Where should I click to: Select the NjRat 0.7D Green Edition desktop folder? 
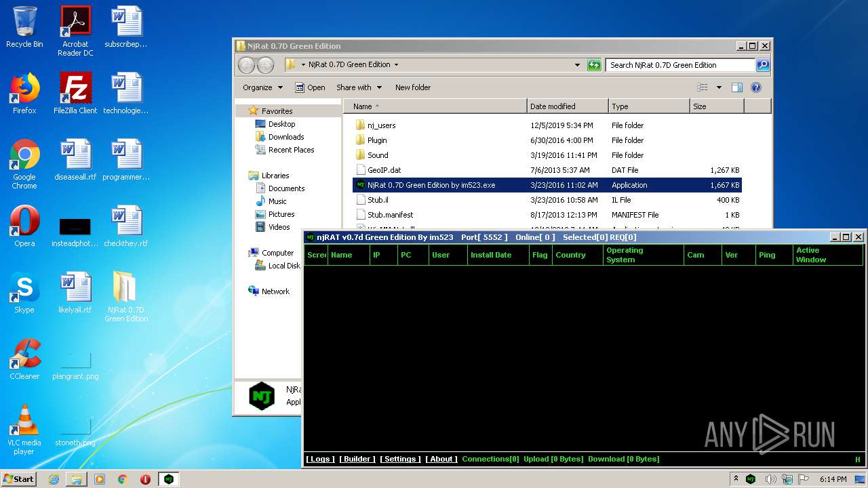point(126,298)
